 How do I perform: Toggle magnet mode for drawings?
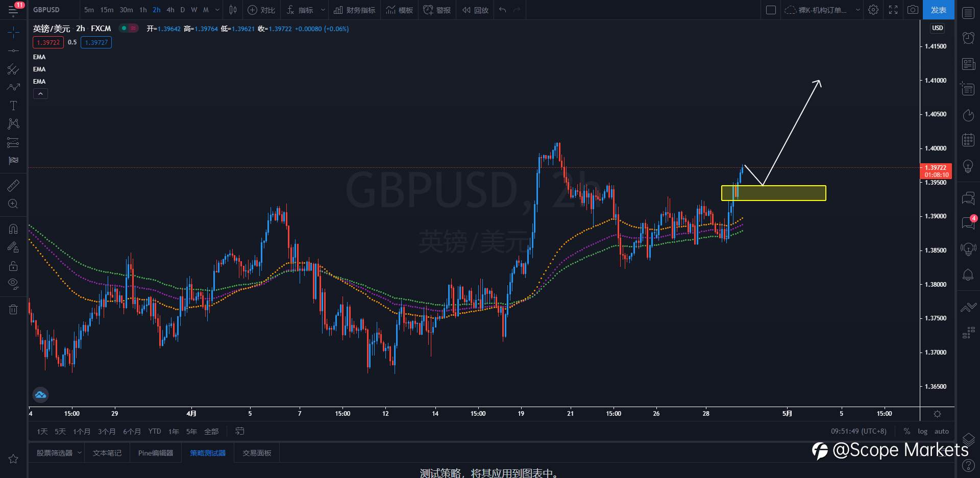tap(13, 229)
